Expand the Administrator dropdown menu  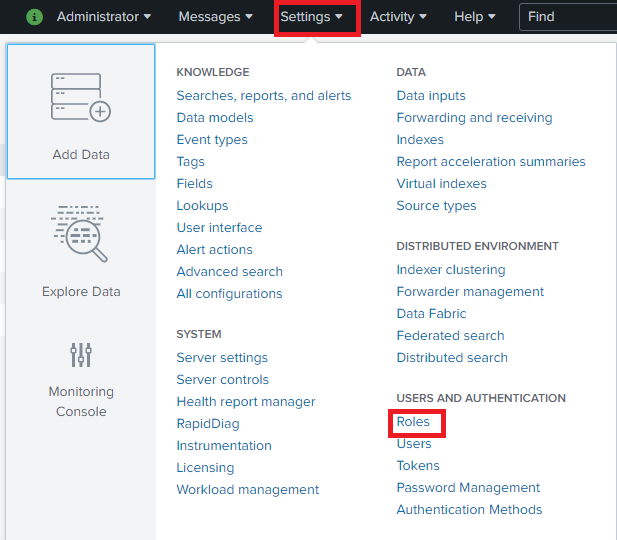104,17
